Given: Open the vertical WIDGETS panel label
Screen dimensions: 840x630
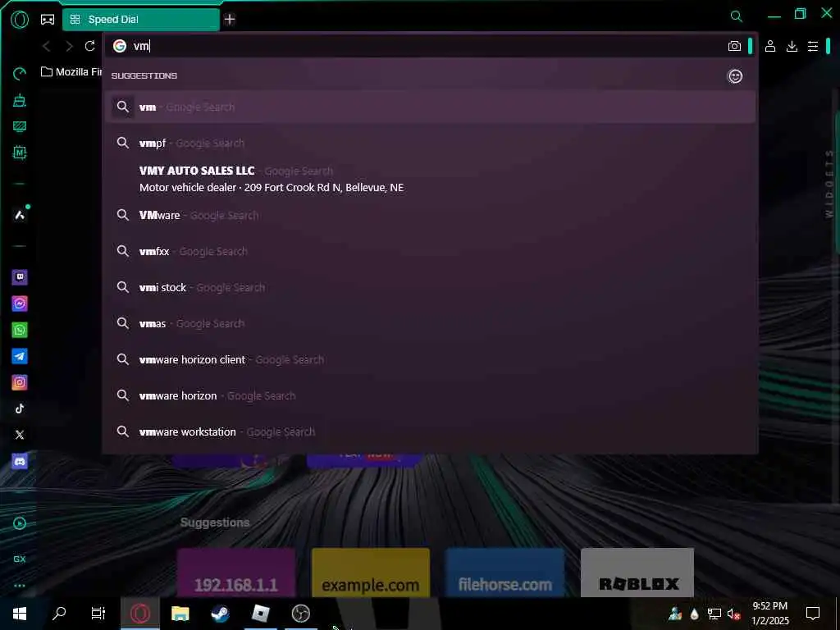Looking at the screenshot, I should [829, 185].
